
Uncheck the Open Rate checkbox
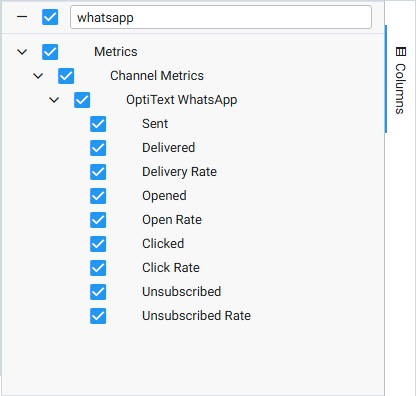[98, 220]
